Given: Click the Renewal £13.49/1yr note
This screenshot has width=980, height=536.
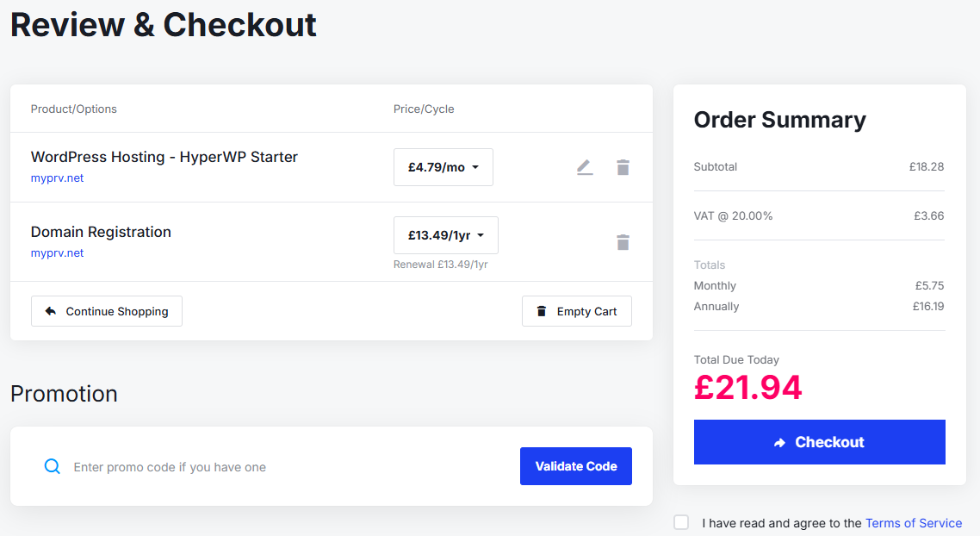Looking at the screenshot, I should tap(440, 265).
